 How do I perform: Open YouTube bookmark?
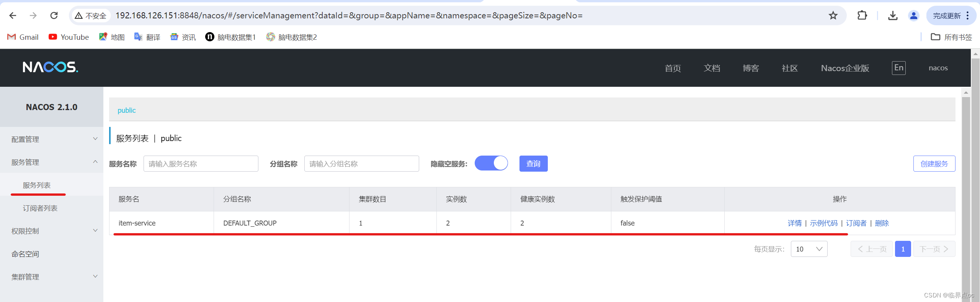[x=69, y=37]
